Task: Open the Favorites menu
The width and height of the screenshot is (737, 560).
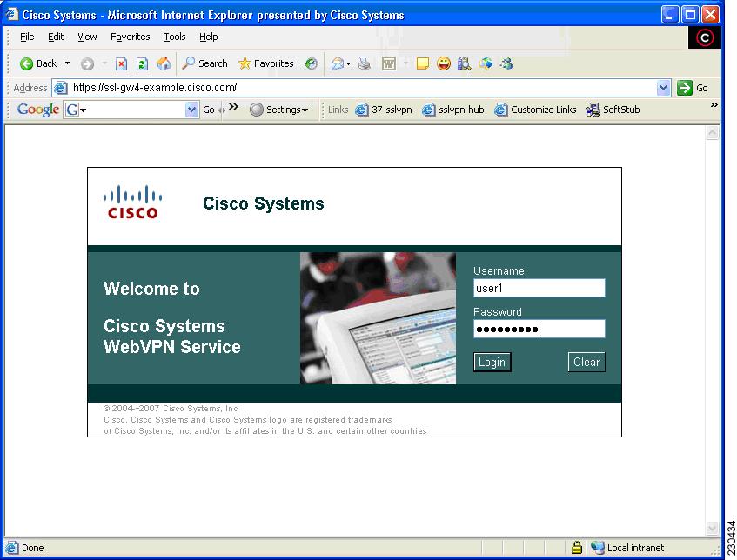Action: pyautogui.click(x=131, y=37)
